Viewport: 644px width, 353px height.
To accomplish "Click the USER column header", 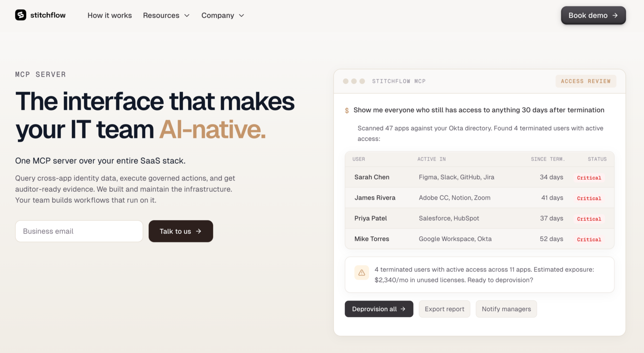I will point(359,159).
